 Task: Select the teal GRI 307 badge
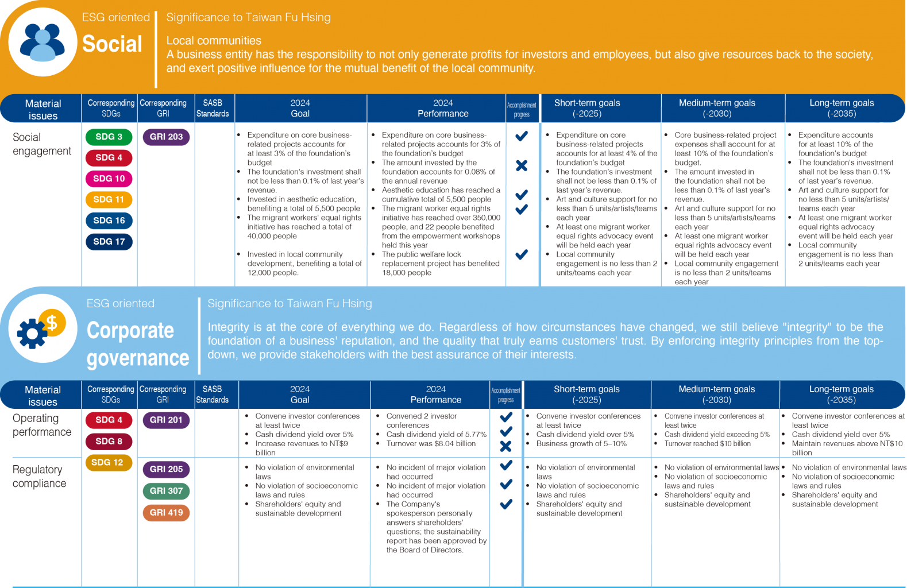coord(166,491)
